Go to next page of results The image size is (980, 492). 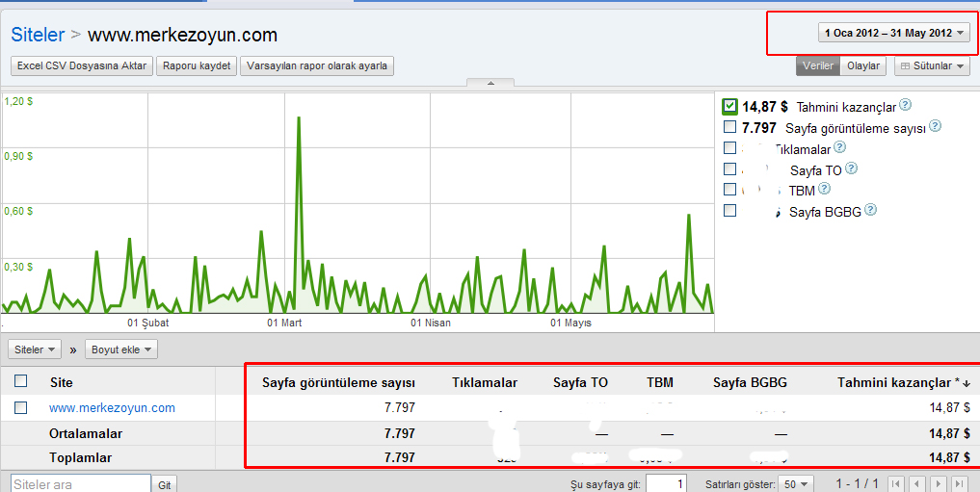coord(938,484)
